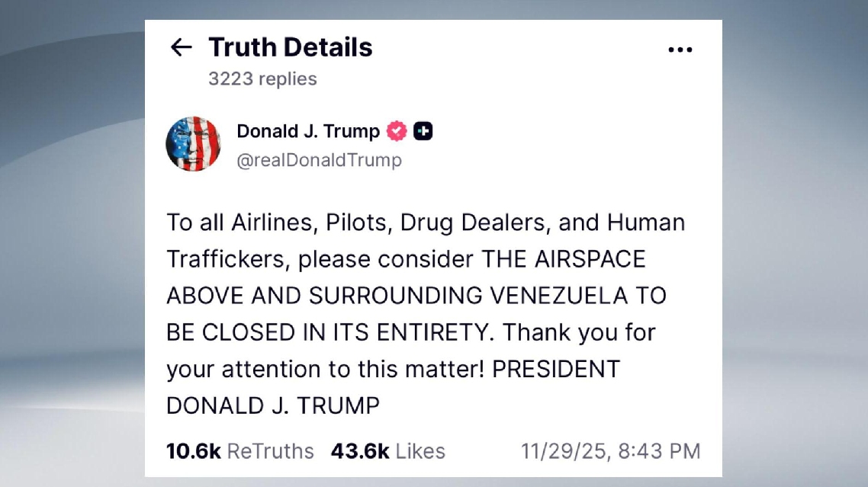This screenshot has height=487, width=868.
Task: Click the DONALD J. TRUMP signature line
Action: (x=272, y=405)
